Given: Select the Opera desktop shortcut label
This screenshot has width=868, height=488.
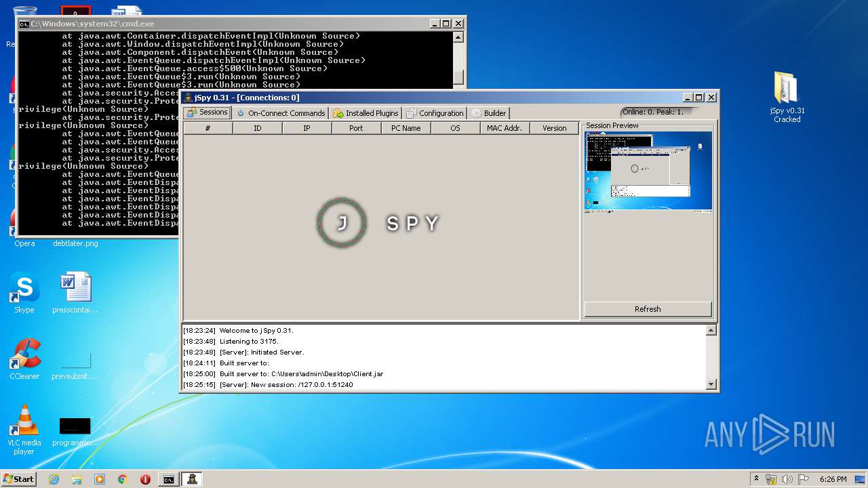Looking at the screenshot, I should tap(24, 243).
